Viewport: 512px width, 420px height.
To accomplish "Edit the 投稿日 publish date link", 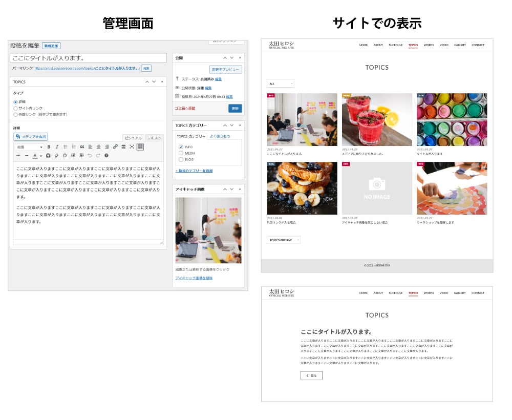I will [229, 97].
